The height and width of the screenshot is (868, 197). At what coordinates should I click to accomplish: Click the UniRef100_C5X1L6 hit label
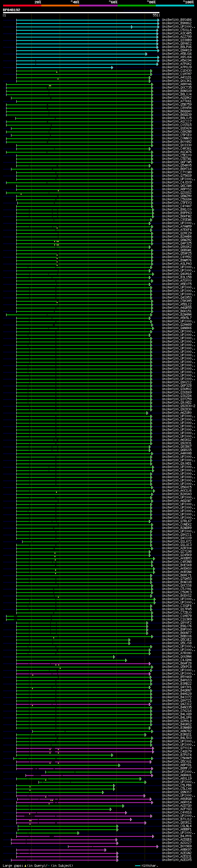coord(177,30)
